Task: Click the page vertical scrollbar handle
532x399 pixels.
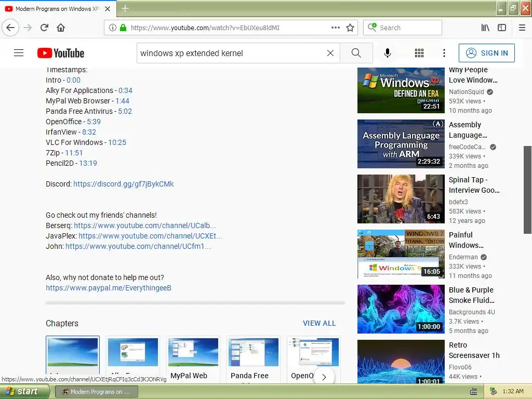Action: (527, 190)
